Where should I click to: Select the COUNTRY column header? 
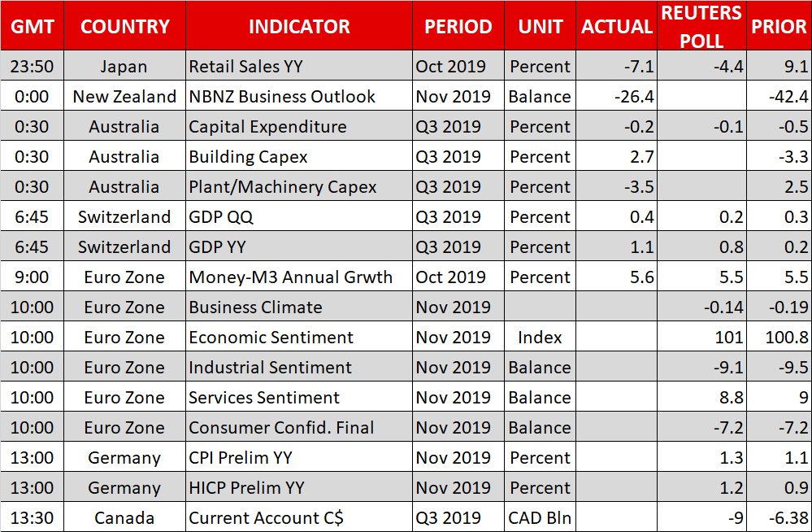124,26
